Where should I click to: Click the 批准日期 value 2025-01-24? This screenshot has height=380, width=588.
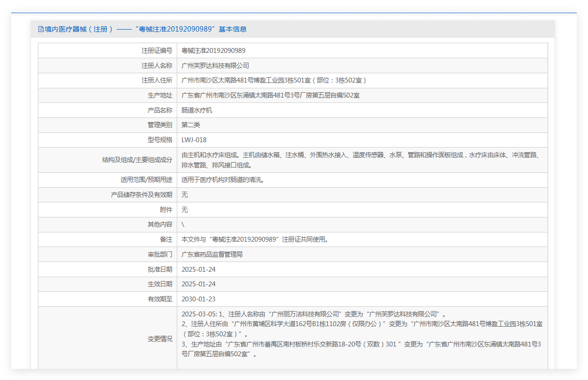[x=198, y=269]
